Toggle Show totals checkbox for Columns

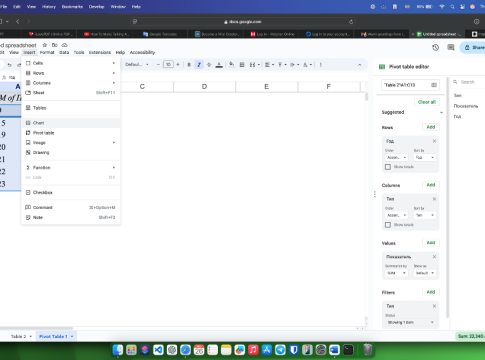coord(388,225)
